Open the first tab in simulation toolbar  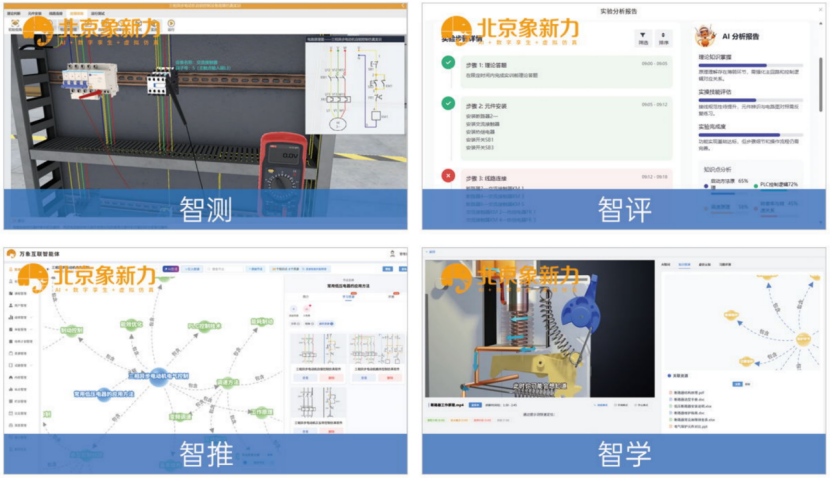click(x=15, y=14)
